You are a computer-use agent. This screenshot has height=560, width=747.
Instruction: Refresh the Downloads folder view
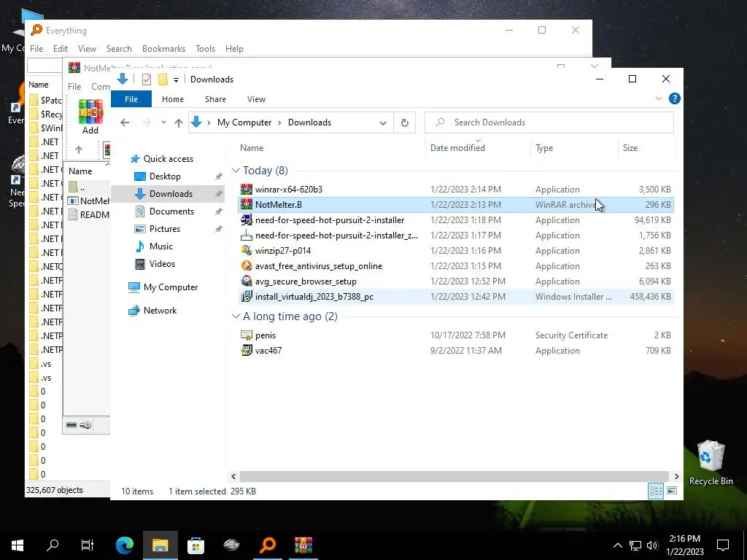404,122
